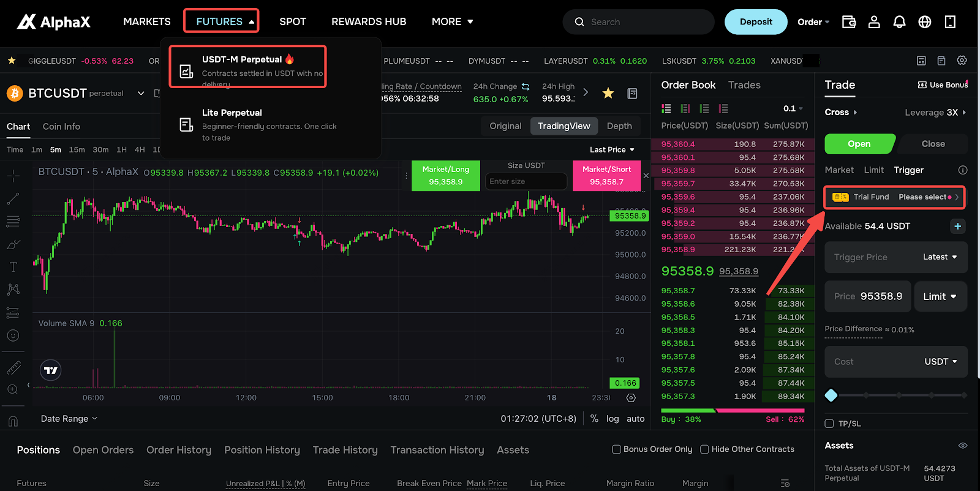Check Hide Other Contracts

pos(704,449)
